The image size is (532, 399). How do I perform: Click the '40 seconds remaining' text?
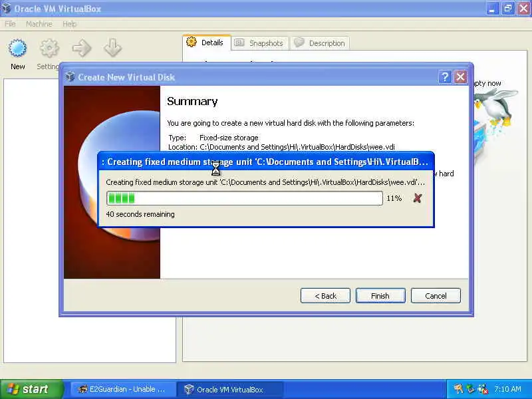[x=140, y=214]
